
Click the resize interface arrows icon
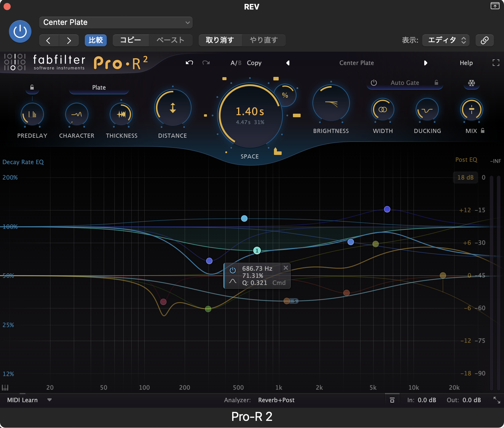(x=497, y=400)
